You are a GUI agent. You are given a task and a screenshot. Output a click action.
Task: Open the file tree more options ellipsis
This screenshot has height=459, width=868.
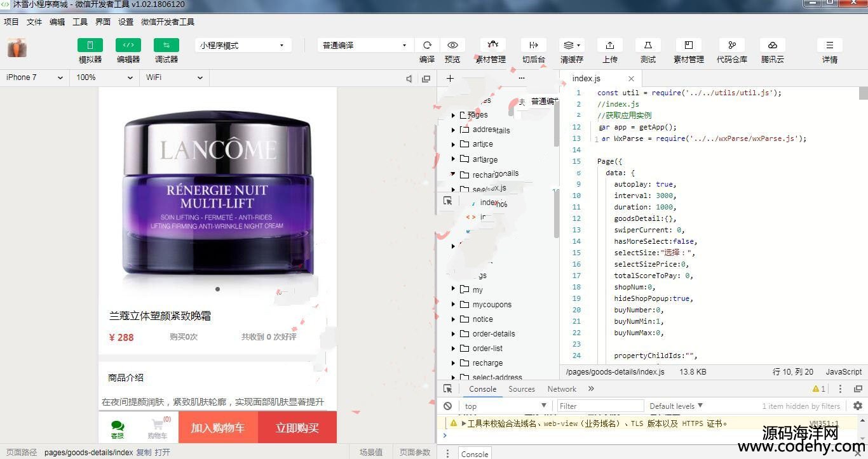pos(522,78)
